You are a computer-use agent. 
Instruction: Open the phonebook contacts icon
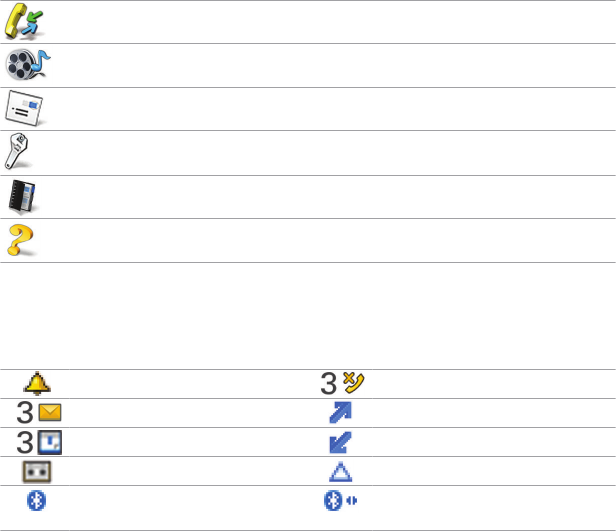[x=26, y=196]
